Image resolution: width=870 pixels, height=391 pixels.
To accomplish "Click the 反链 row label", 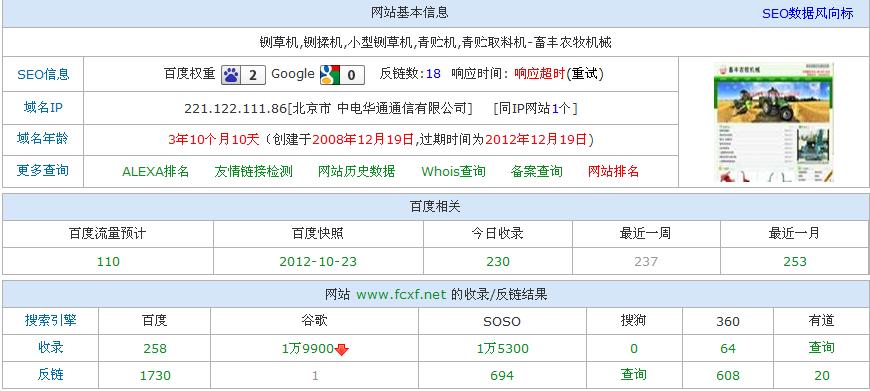I will [50, 374].
